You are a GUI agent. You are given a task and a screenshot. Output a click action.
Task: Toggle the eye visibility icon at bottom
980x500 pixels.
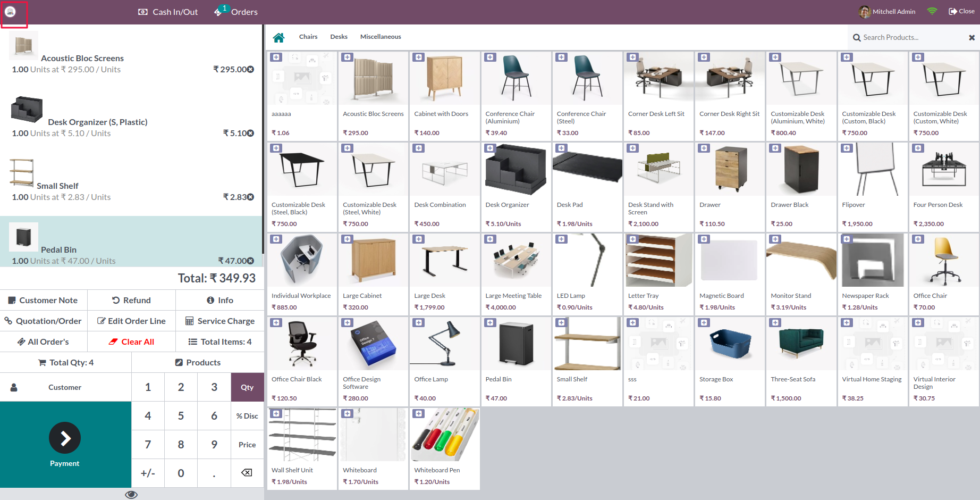tap(131, 494)
